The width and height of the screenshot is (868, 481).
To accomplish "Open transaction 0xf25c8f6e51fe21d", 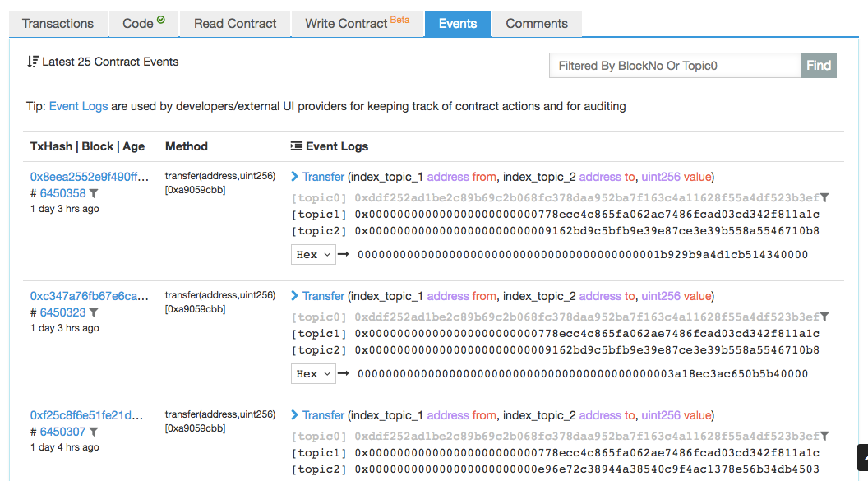I will tap(86, 415).
